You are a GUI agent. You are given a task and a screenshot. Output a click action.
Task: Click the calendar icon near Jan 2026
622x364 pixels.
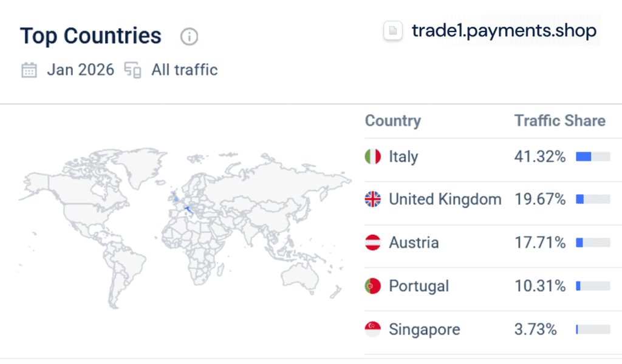point(29,70)
